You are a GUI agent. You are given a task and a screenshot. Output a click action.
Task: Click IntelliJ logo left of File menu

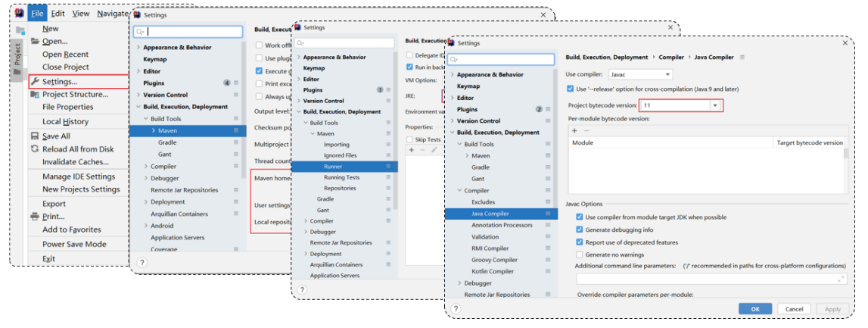pos(20,14)
